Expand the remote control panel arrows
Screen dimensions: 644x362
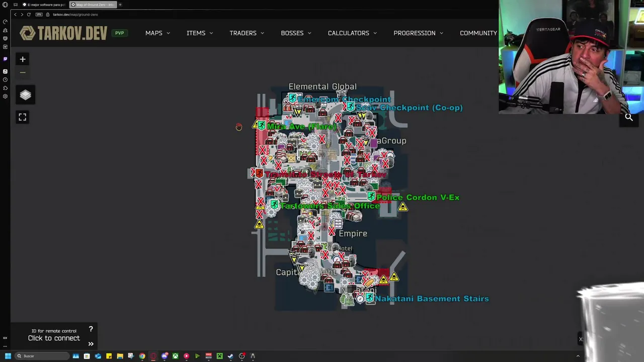point(91,344)
